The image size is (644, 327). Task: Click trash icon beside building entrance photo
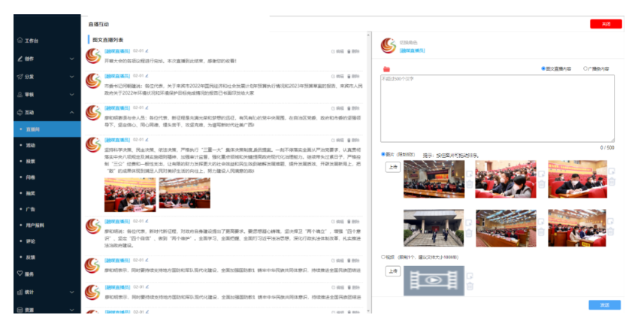[x=468, y=234]
